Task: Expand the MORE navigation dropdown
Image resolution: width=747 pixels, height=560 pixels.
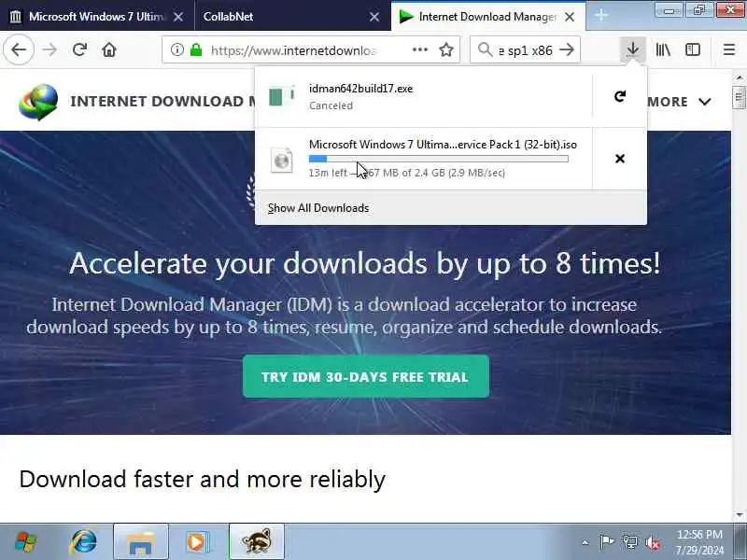Action: 680,102
